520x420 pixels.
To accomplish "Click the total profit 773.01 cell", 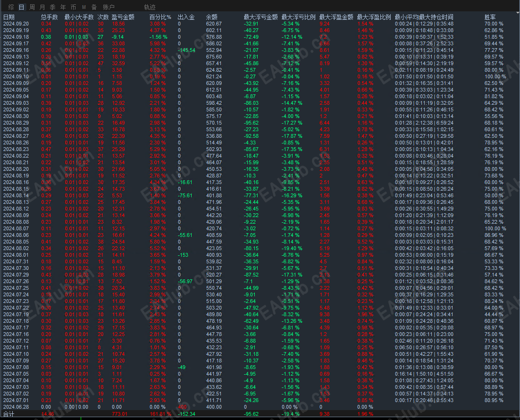I will [x=119, y=414].
